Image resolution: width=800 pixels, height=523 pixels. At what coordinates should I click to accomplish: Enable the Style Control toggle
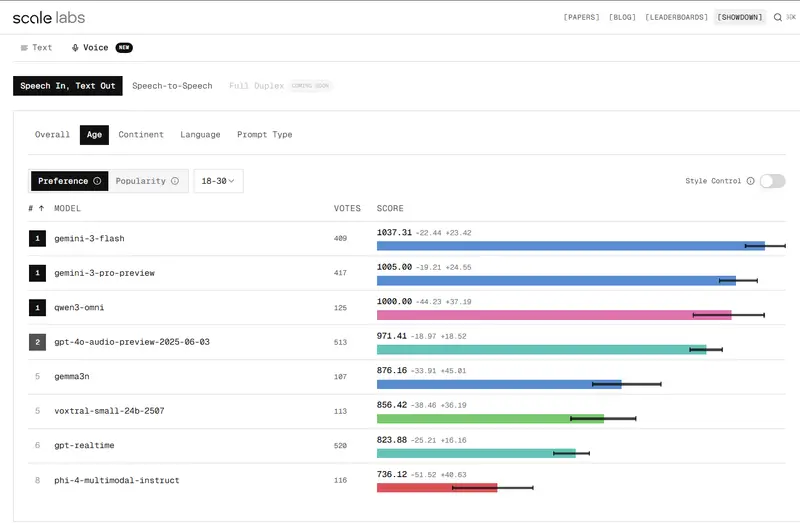tap(772, 181)
